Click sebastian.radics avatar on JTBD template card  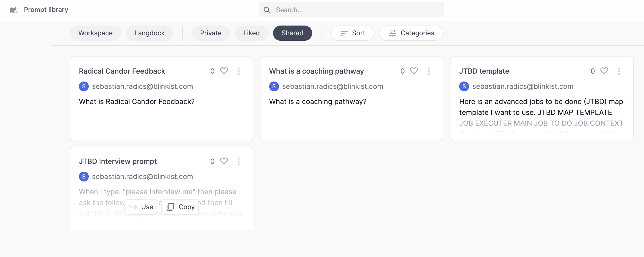464,86
